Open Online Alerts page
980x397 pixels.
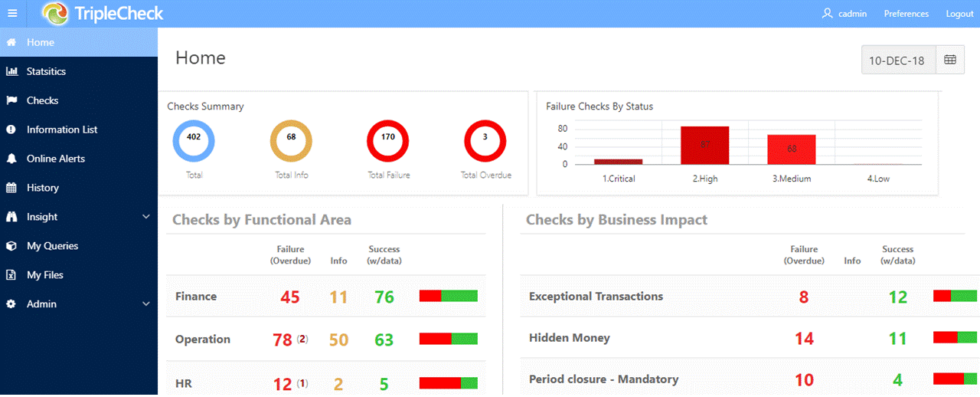[79, 159]
